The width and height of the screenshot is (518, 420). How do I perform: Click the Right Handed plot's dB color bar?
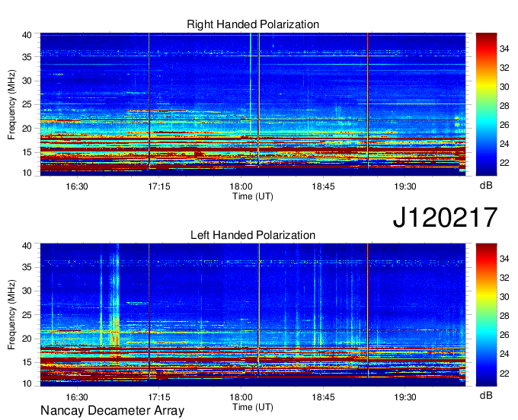tap(486, 104)
